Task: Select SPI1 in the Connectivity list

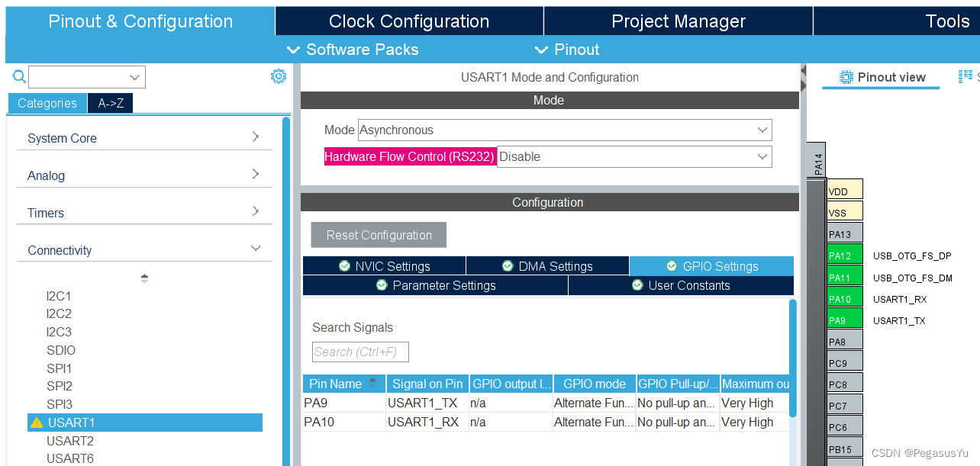Action: click(60, 368)
